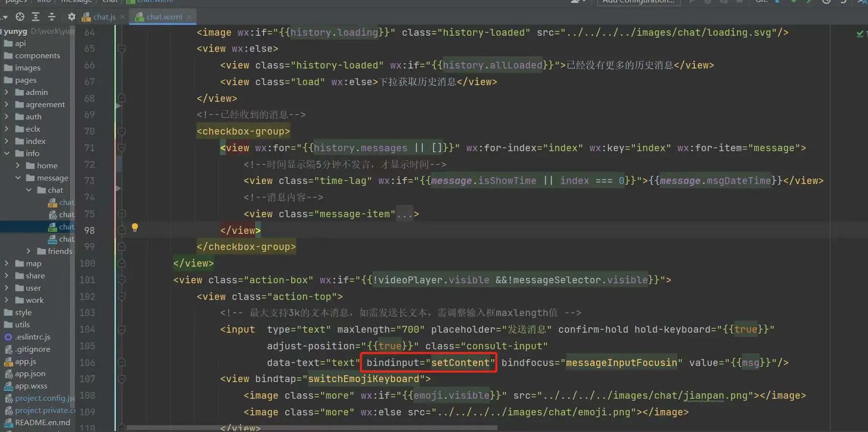The width and height of the screenshot is (868, 432).
Task: Open project panel settings gear
Action: coord(71,17)
